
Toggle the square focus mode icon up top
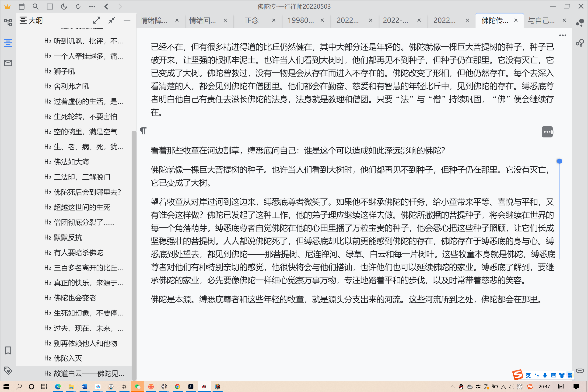pos(50,7)
